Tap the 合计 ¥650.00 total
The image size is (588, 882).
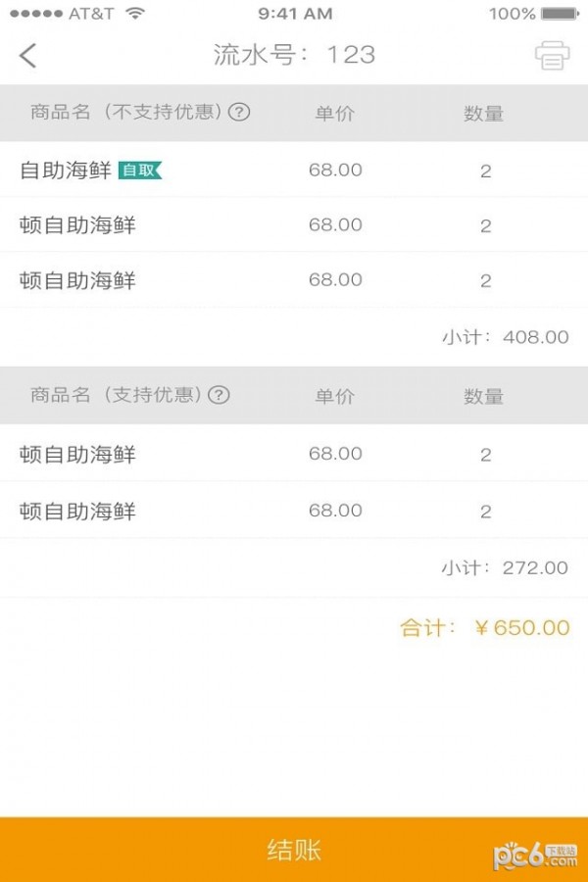pos(485,628)
